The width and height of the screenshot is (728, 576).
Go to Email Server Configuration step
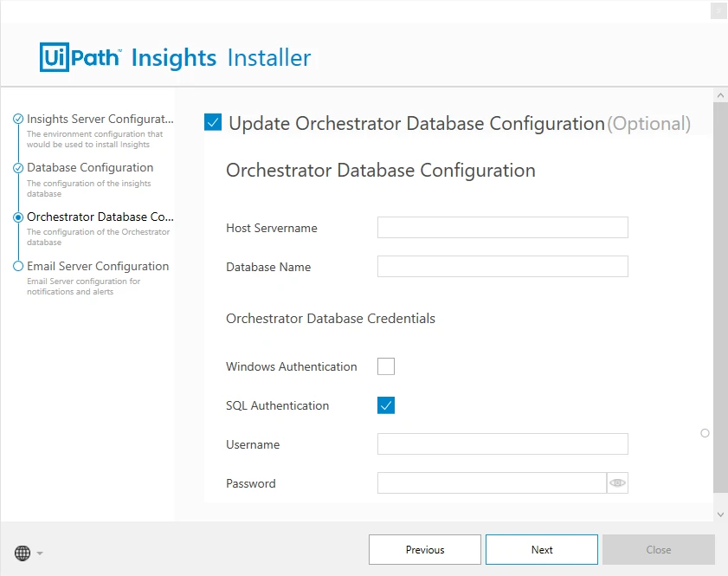tap(98, 266)
